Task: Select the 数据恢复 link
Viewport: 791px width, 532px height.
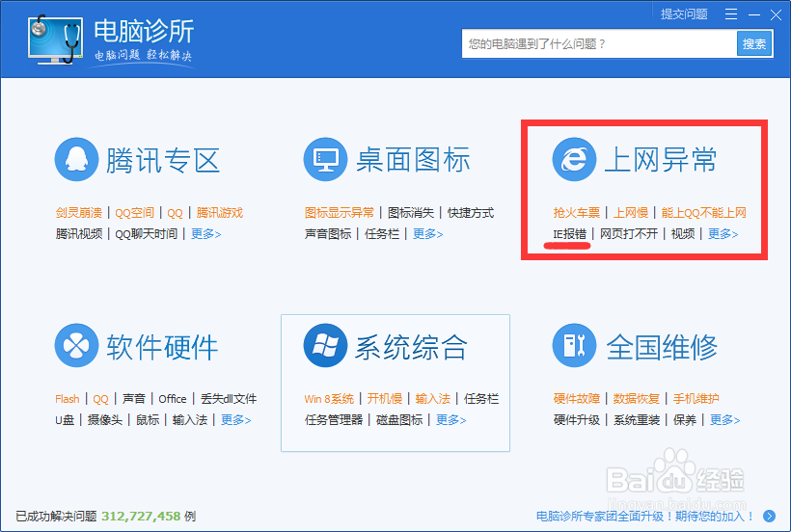Action: [637, 399]
